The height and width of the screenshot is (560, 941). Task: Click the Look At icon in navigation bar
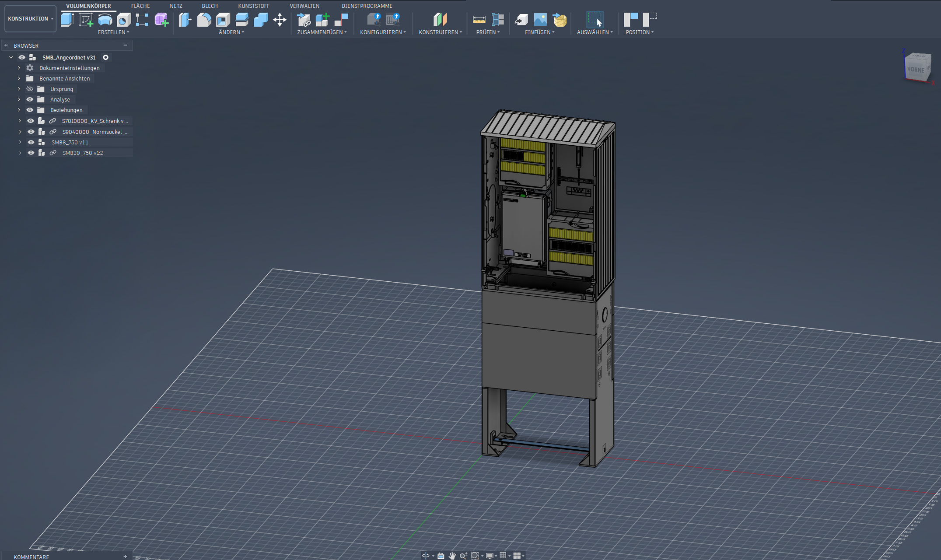[x=441, y=556]
